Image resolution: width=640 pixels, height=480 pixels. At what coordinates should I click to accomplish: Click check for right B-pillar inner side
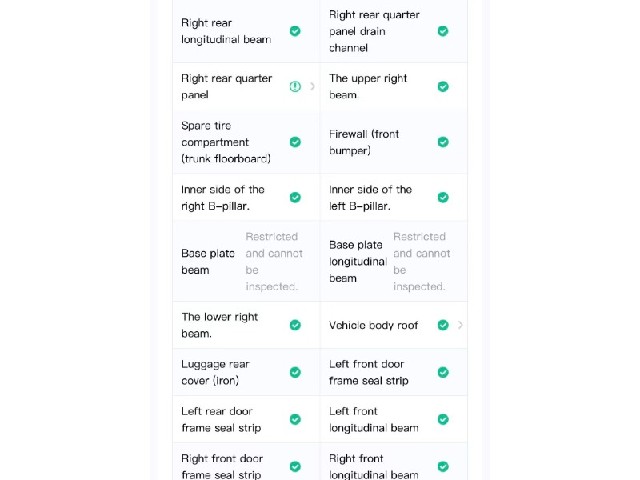tap(295, 198)
